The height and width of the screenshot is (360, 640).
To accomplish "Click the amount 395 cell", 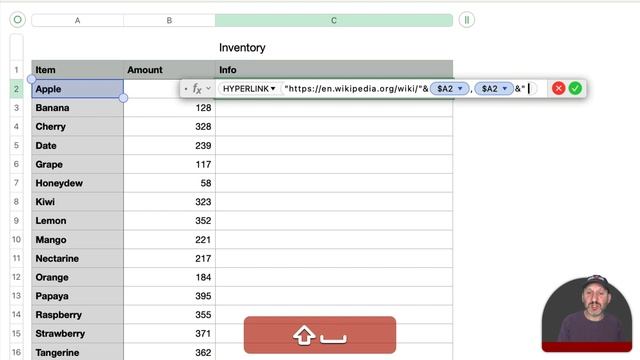I will click(x=169, y=296).
